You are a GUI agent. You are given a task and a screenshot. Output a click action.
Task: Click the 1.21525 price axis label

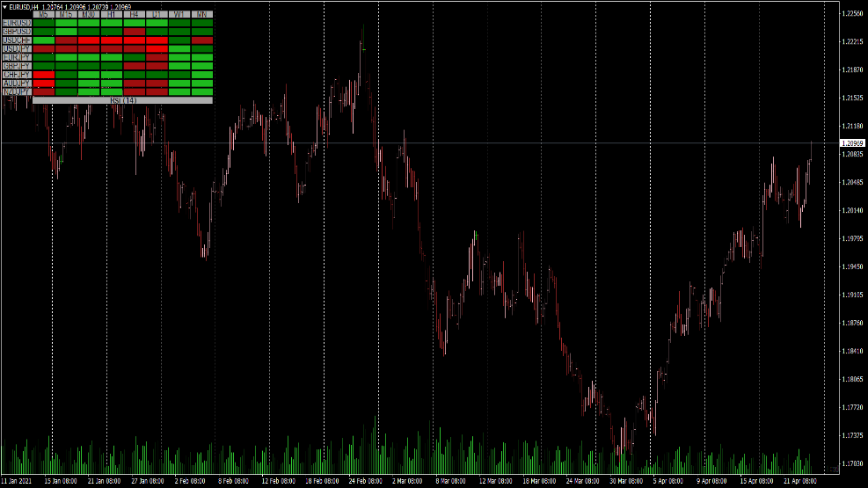[x=852, y=98]
